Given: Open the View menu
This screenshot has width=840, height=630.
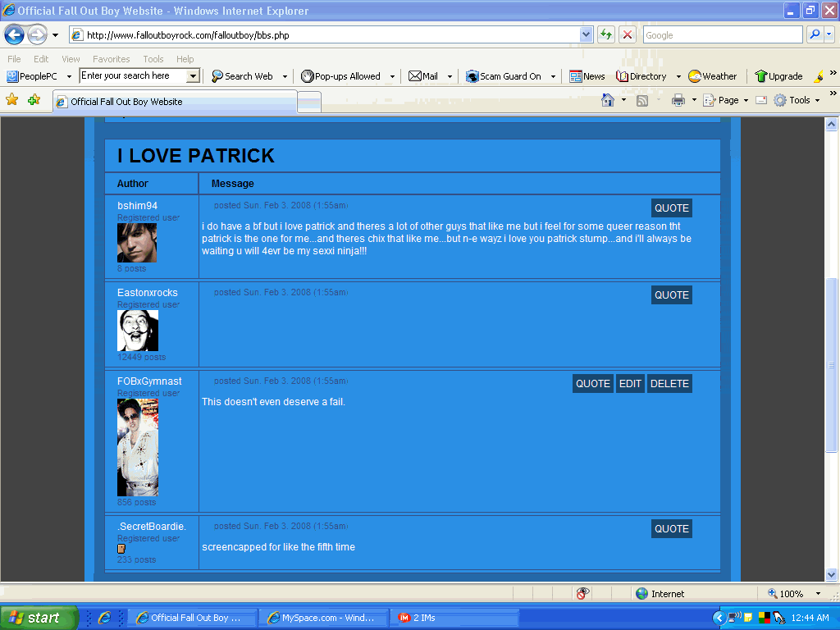Looking at the screenshot, I should (71, 59).
